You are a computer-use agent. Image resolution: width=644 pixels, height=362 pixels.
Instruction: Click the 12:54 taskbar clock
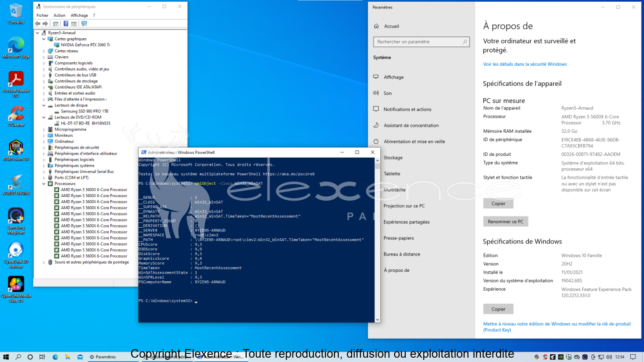point(620,357)
